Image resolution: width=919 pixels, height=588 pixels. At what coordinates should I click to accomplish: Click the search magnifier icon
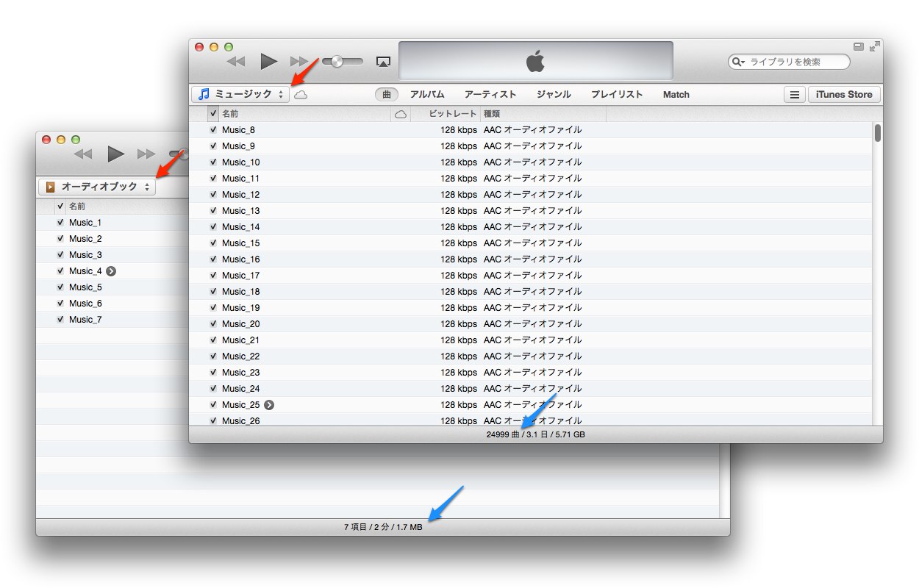point(737,62)
